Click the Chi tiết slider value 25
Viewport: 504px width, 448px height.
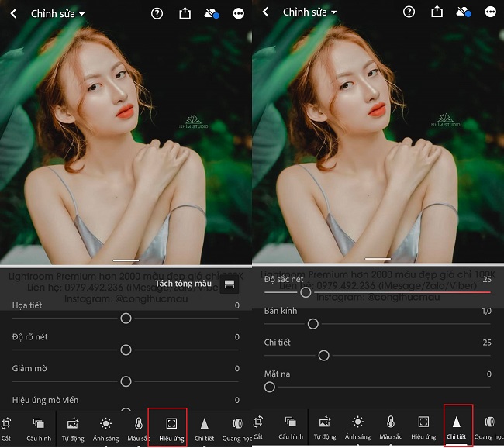(487, 343)
